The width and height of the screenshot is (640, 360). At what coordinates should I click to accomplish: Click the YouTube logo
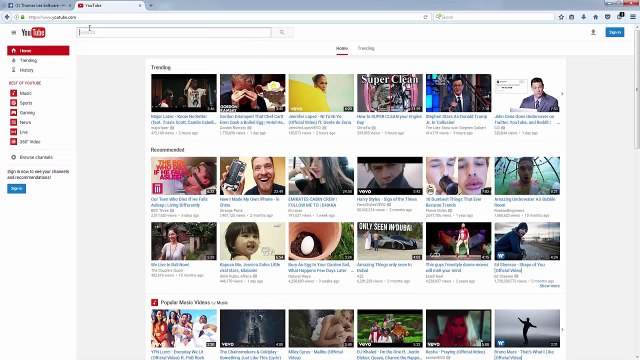pyautogui.click(x=33, y=33)
